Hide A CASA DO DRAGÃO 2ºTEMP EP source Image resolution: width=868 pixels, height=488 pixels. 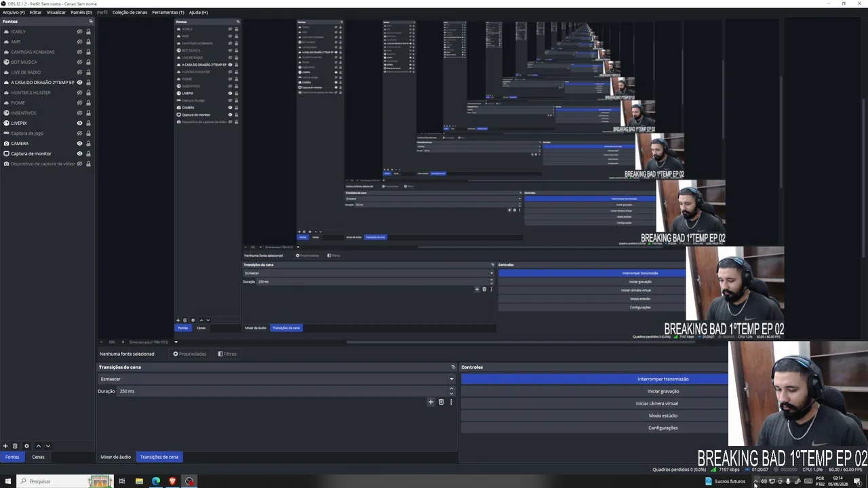click(x=79, y=83)
